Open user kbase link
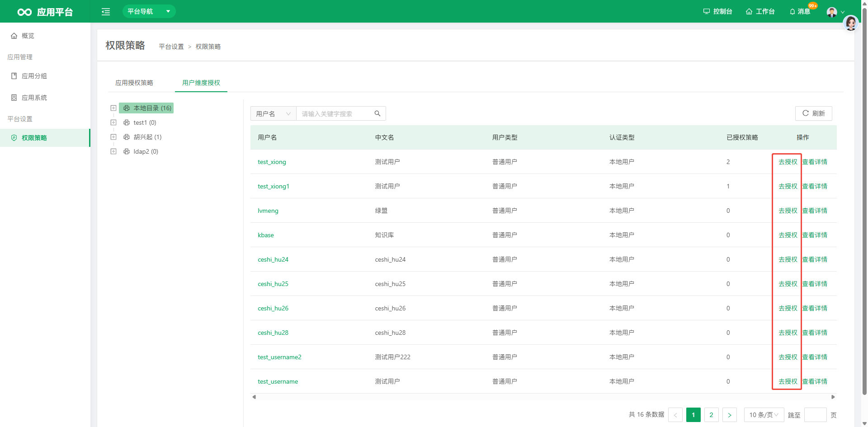 266,235
